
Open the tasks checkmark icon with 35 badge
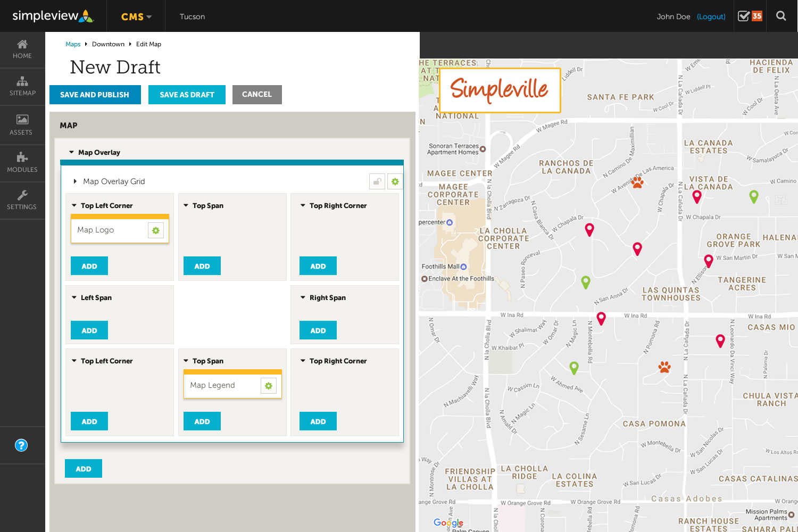(750, 16)
